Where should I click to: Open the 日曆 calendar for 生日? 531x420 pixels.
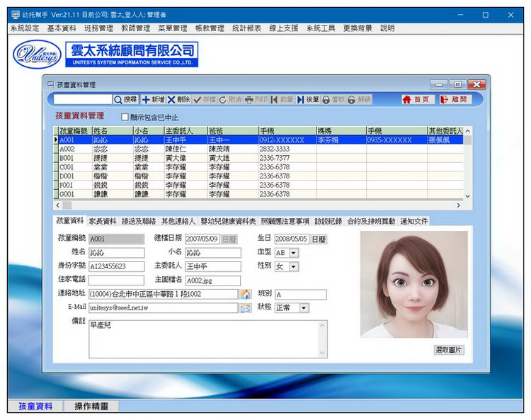pyautogui.click(x=319, y=239)
